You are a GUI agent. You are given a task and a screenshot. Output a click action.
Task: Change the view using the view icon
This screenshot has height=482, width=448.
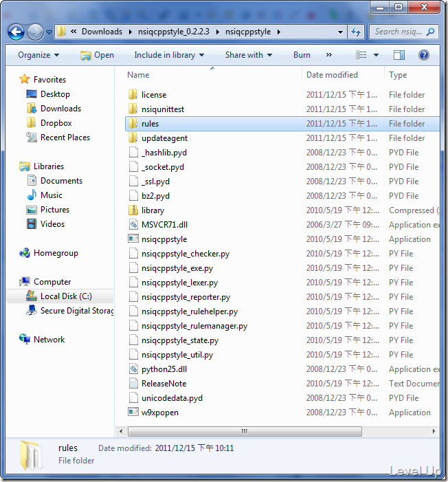point(361,55)
